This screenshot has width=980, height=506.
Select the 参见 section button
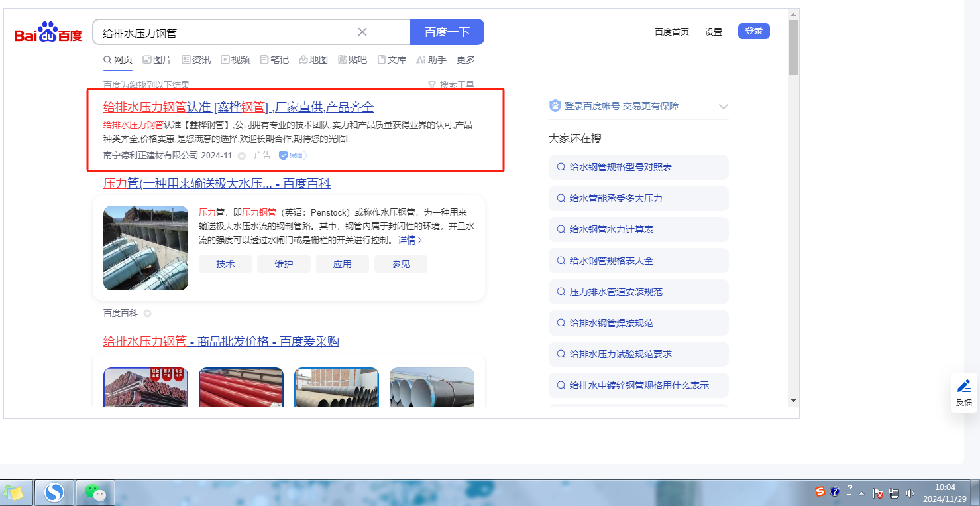tap(401, 264)
